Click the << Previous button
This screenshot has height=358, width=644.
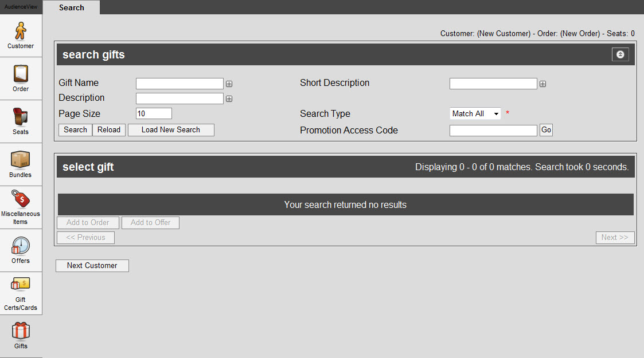(x=85, y=238)
